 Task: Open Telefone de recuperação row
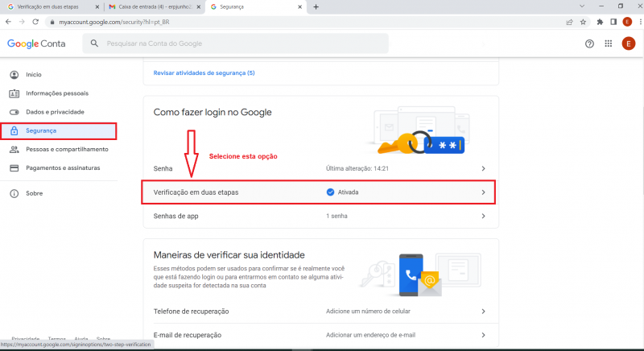click(320, 312)
